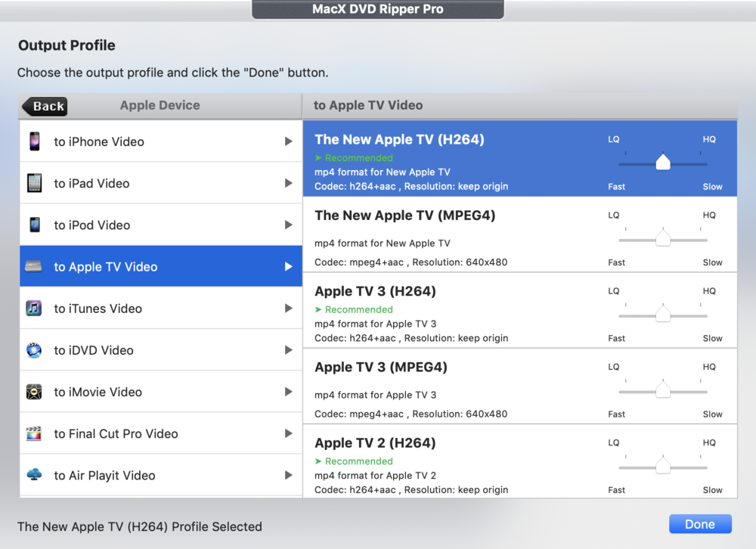Choose The New Apple TV (H264) profile
The image size is (756, 549).
tap(520, 159)
